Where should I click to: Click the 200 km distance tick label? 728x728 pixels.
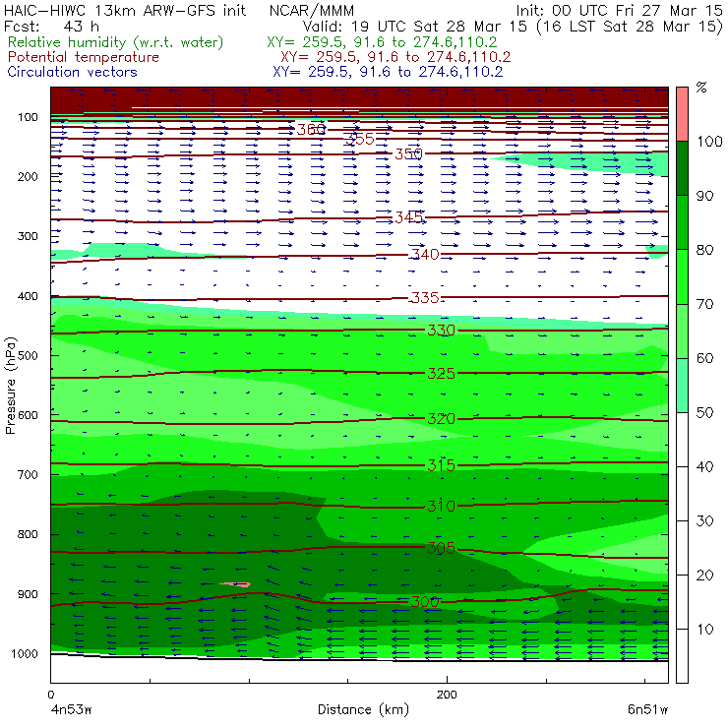click(x=447, y=695)
